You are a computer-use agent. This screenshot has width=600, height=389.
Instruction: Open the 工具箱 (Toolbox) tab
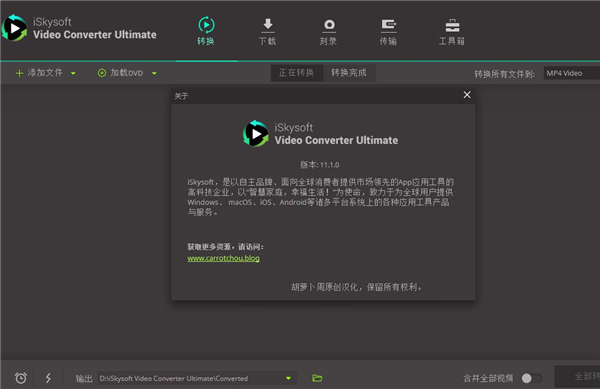click(452, 31)
